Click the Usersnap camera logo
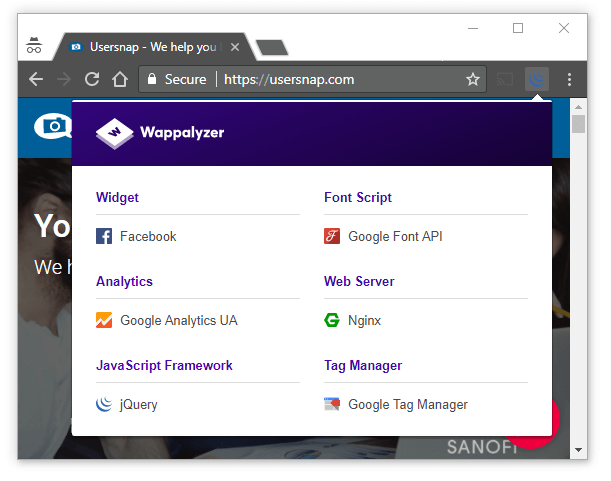611x481 pixels. coord(53,126)
